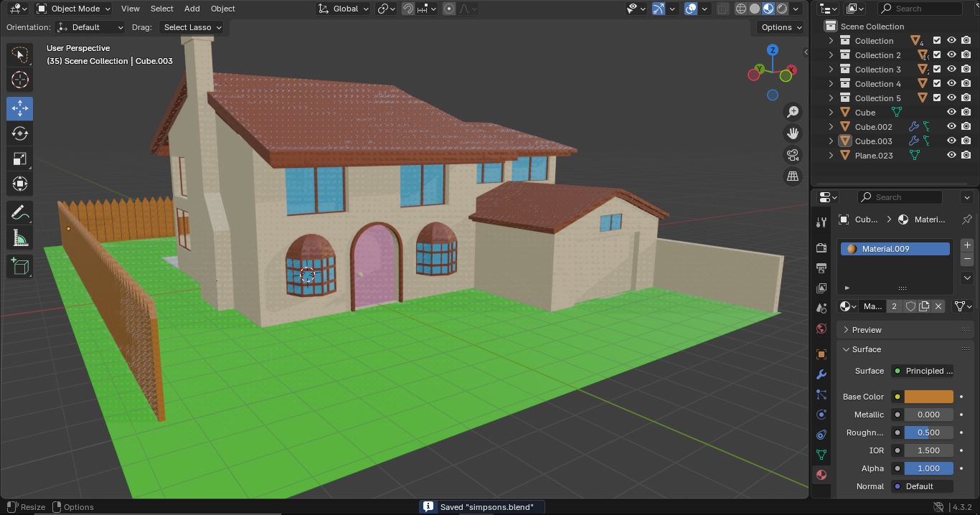
Task: Switch perspective/orthographic with the grid button
Action: pyautogui.click(x=793, y=176)
